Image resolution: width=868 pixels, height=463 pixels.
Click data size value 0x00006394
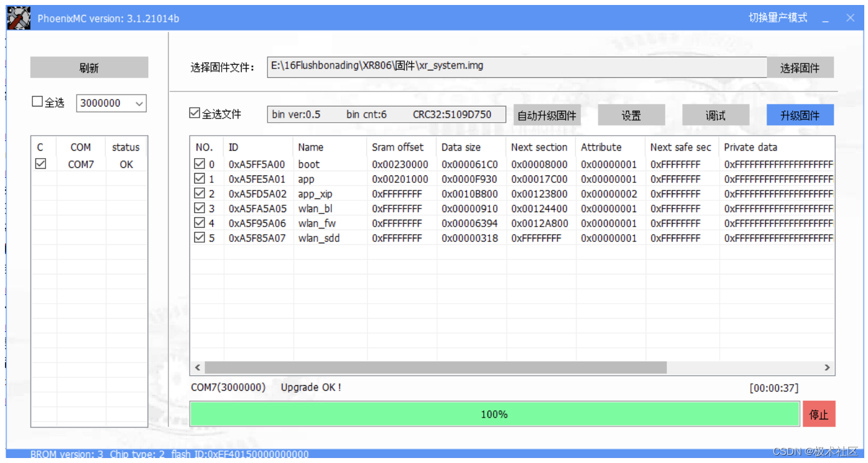(x=469, y=223)
